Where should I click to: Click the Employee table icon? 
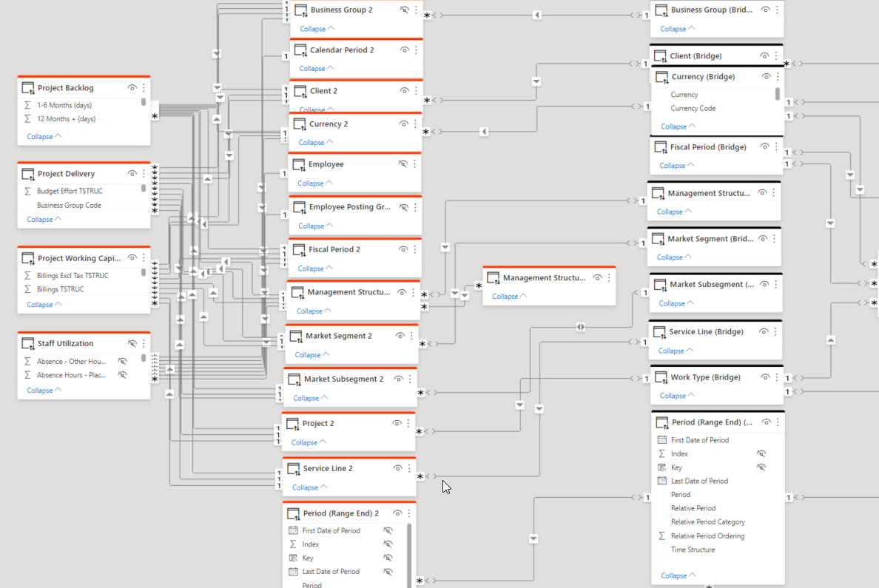click(x=299, y=165)
